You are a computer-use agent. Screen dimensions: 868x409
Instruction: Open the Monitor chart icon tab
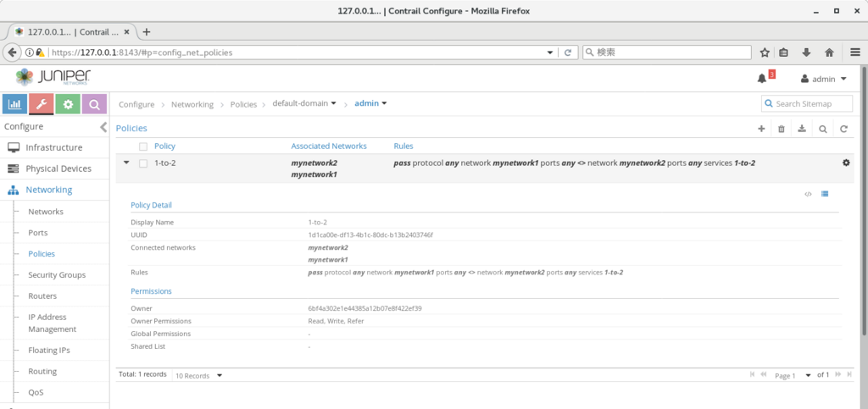pos(15,104)
